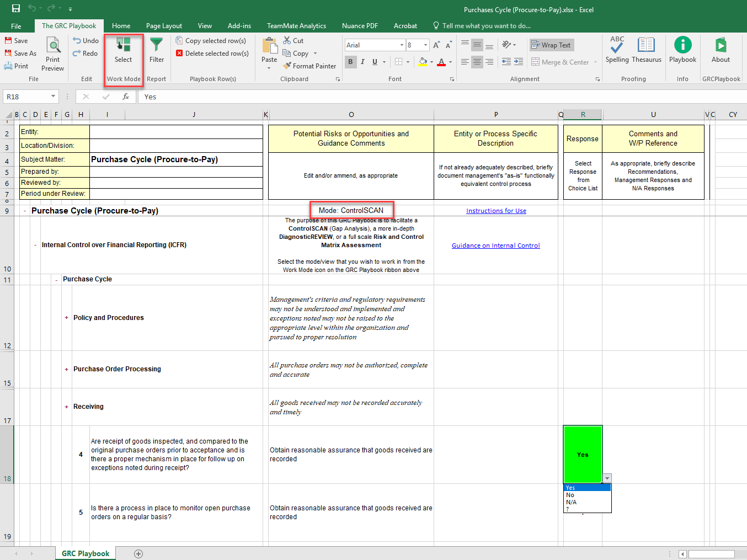Click the Print Preview icon
This screenshot has height=560, width=747.
[x=53, y=54]
